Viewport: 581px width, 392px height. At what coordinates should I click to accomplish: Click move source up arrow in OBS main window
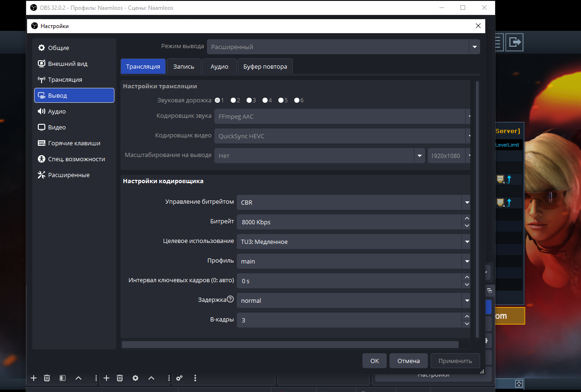coord(151,378)
